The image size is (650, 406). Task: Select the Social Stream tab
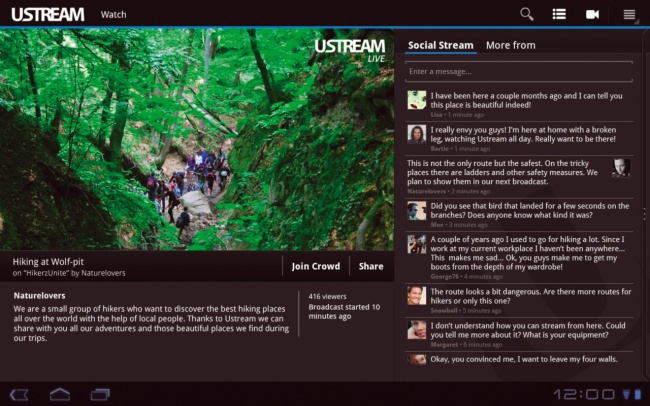(440, 45)
